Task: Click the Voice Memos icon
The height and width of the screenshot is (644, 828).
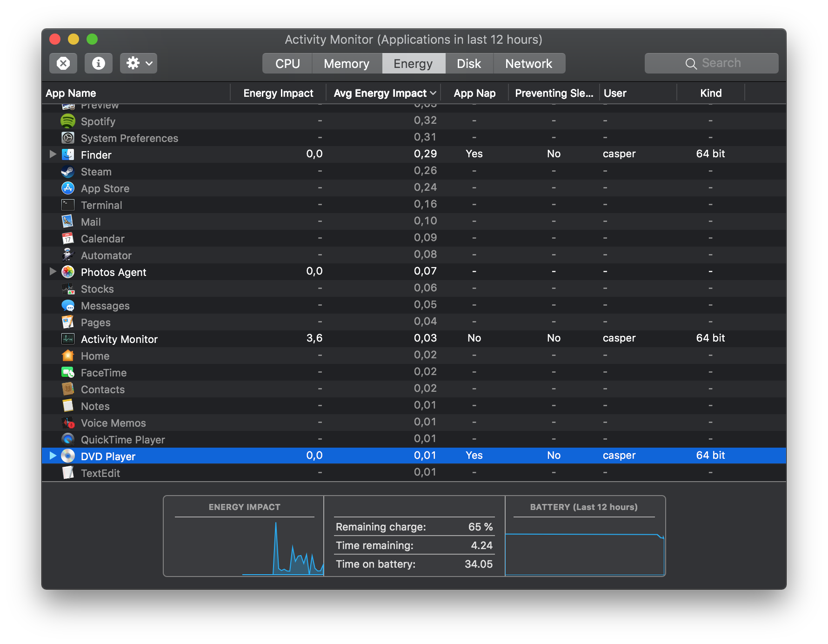Action: (x=68, y=423)
